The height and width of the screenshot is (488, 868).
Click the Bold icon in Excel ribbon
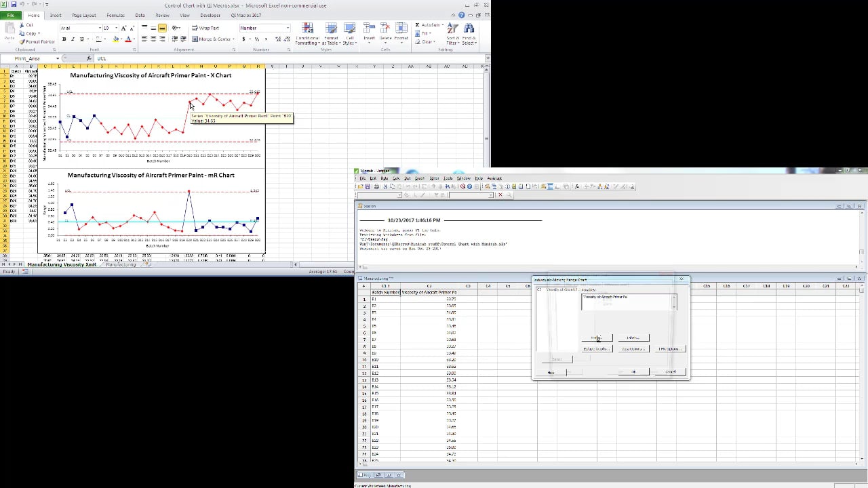(x=64, y=39)
